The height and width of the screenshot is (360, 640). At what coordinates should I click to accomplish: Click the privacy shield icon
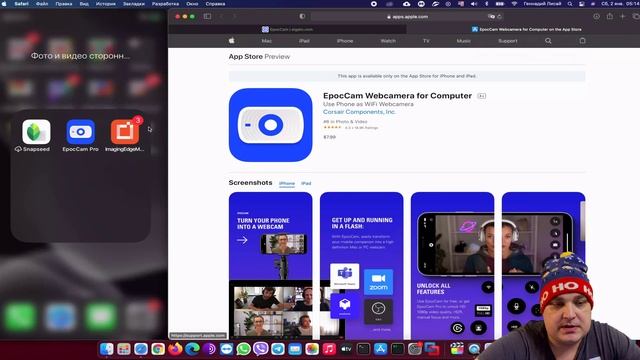(302, 16)
